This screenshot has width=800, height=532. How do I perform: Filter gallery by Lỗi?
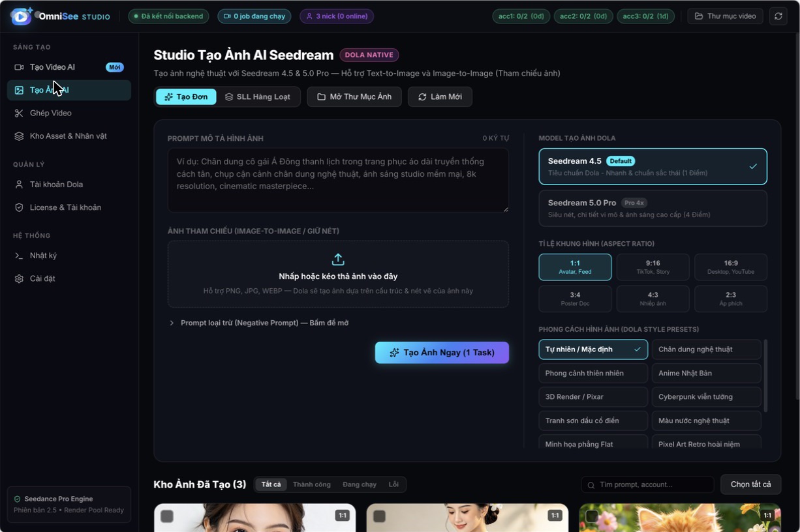(393, 484)
